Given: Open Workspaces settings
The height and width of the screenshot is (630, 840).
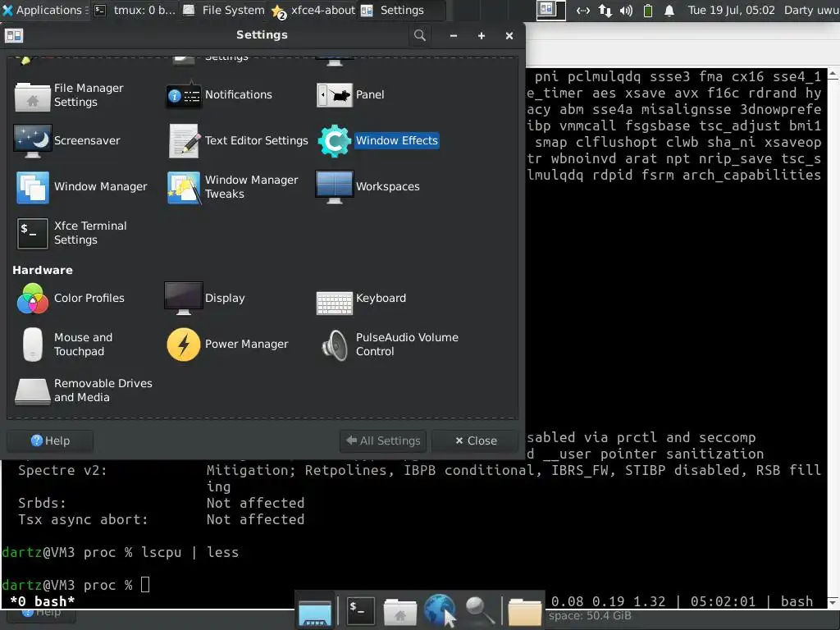Looking at the screenshot, I should 368,187.
